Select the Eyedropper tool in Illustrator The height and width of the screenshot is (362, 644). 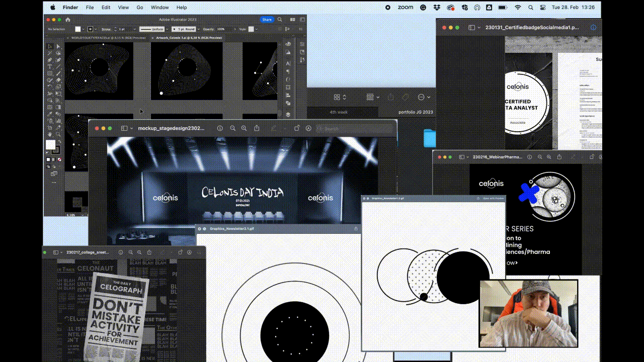[50, 114]
